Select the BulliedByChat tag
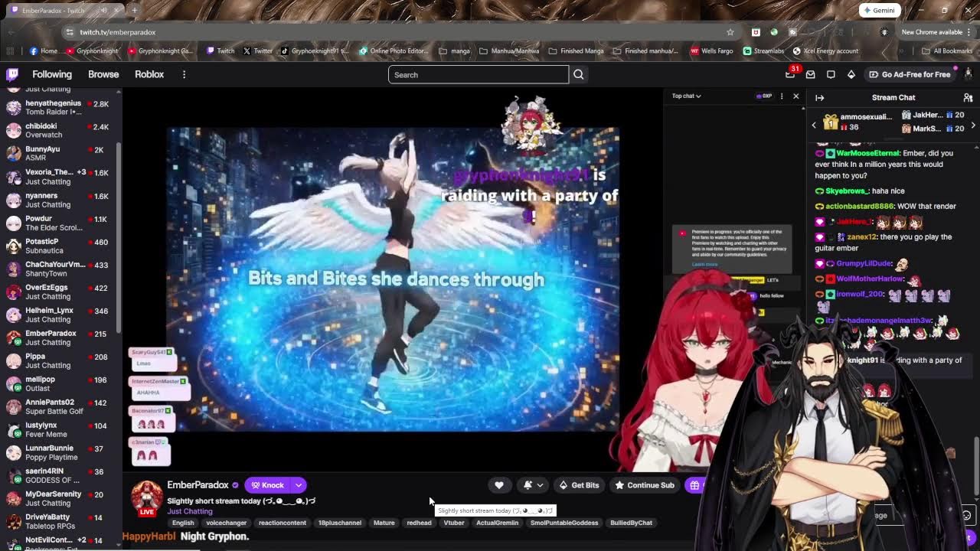980x551 pixels. [631, 523]
